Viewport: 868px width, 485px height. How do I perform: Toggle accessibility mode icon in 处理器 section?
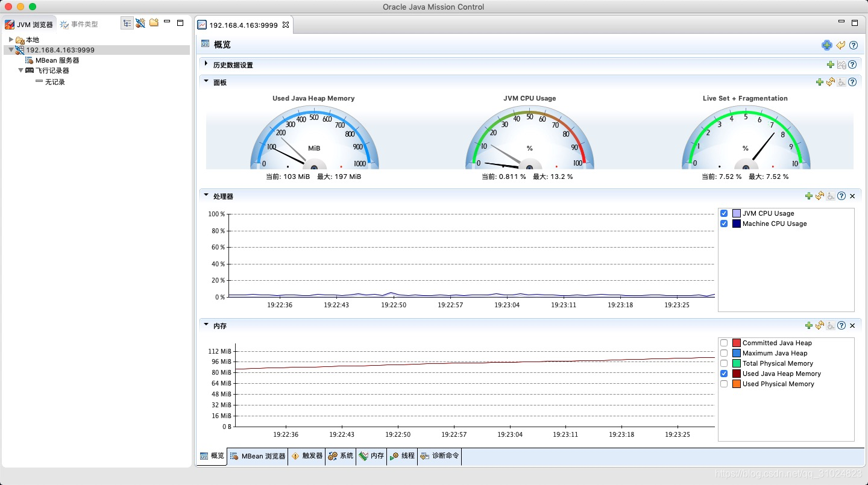(831, 196)
